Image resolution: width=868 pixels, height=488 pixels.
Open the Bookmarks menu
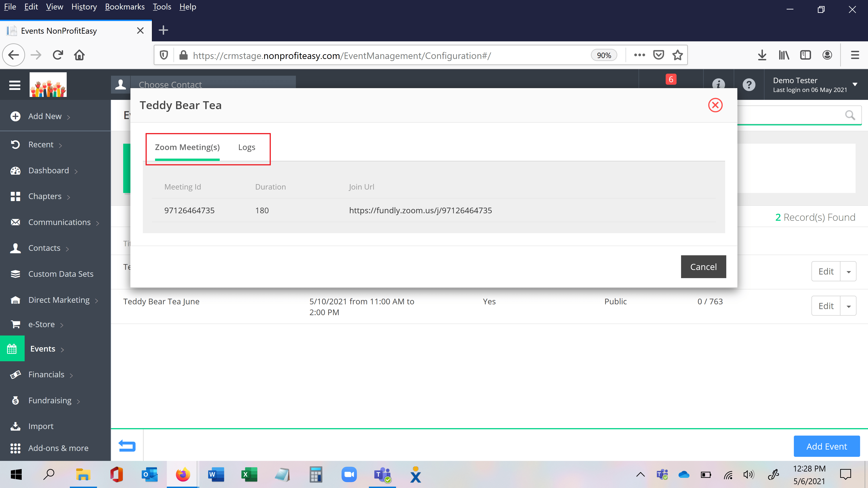click(125, 6)
